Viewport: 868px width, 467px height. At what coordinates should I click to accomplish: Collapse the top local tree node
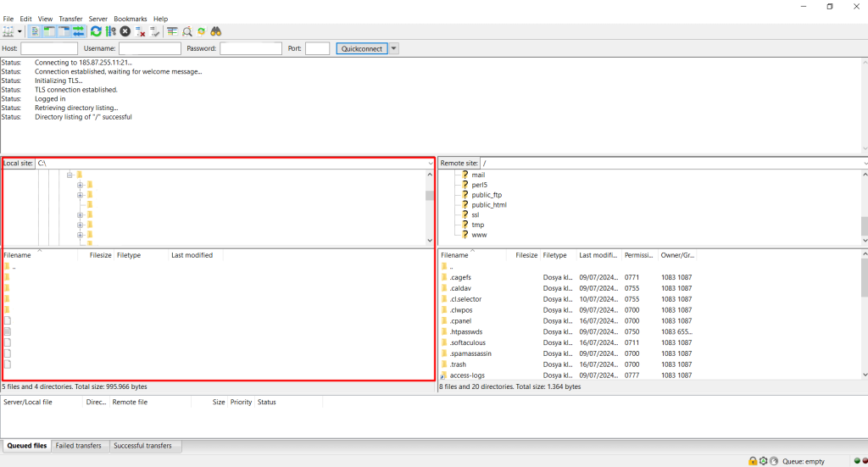tap(70, 175)
